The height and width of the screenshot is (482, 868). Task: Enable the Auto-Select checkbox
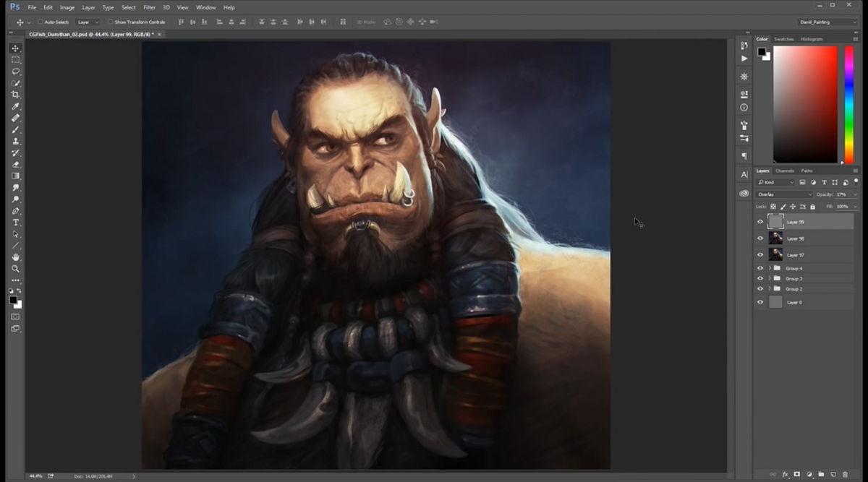(x=40, y=22)
